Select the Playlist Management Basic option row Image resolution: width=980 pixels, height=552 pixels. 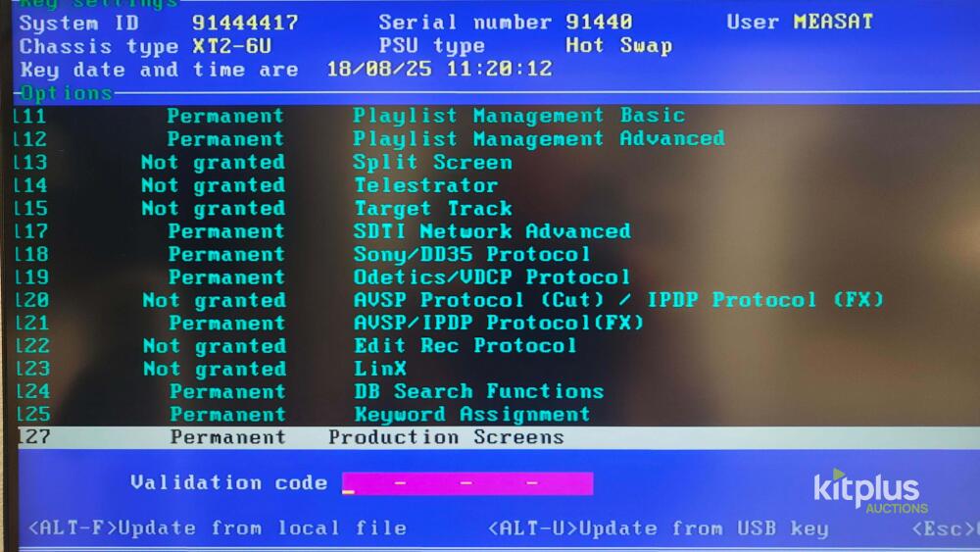(497, 116)
